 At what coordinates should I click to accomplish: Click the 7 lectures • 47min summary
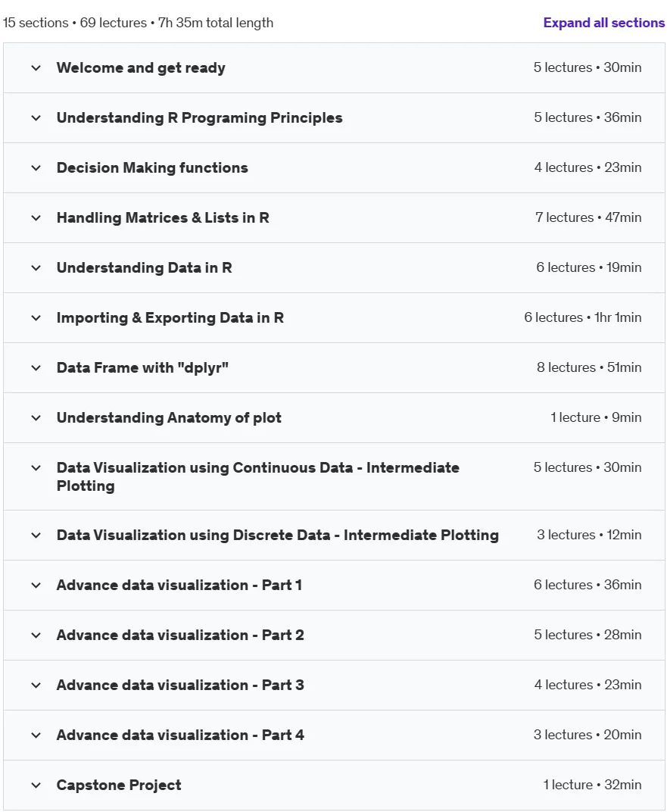(x=588, y=217)
